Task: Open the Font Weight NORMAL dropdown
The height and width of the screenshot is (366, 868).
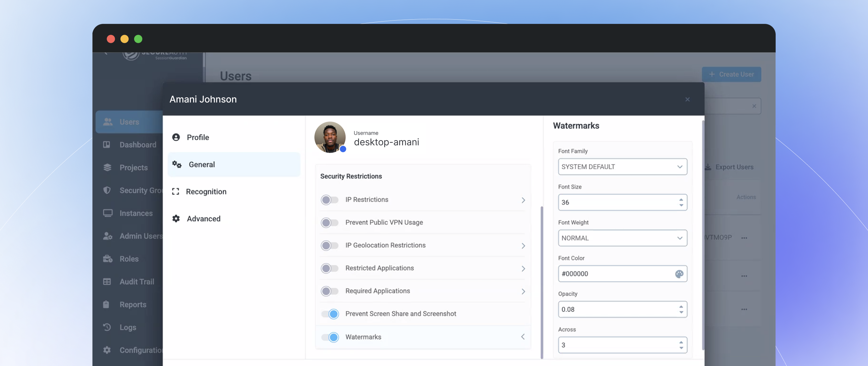Action: [x=622, y=238]
